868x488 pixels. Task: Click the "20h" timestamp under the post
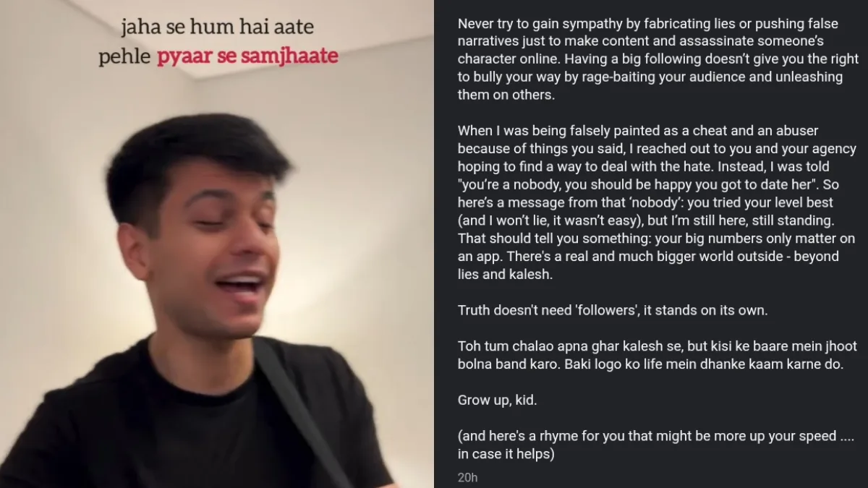point(467,478)
